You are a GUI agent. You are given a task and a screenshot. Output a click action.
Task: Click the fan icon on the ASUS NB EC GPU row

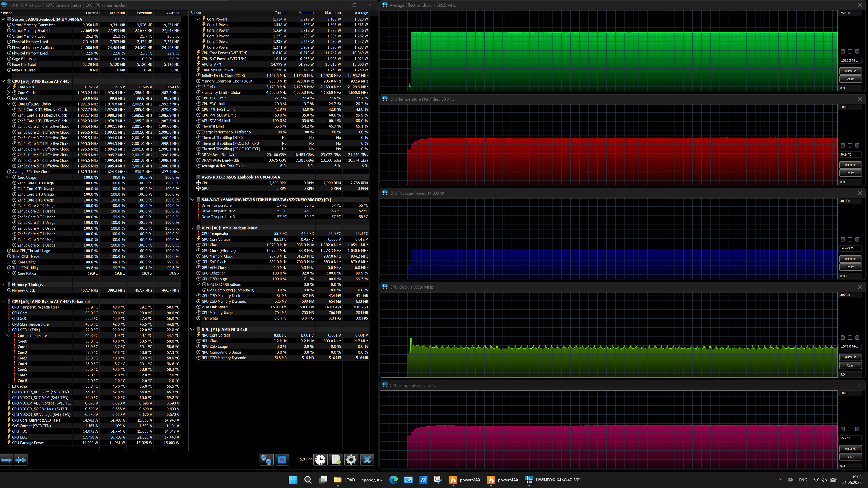(x=198, y=188)
